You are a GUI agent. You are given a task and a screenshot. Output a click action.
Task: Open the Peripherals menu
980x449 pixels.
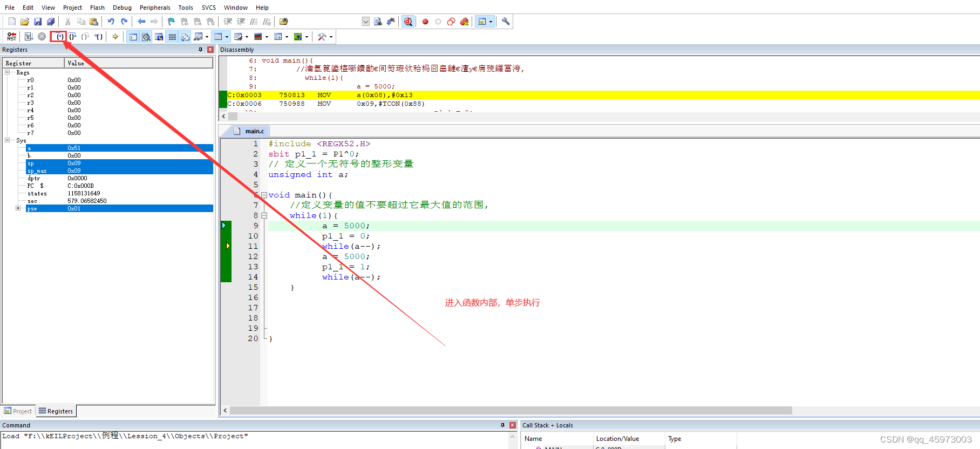click(155, 8)
